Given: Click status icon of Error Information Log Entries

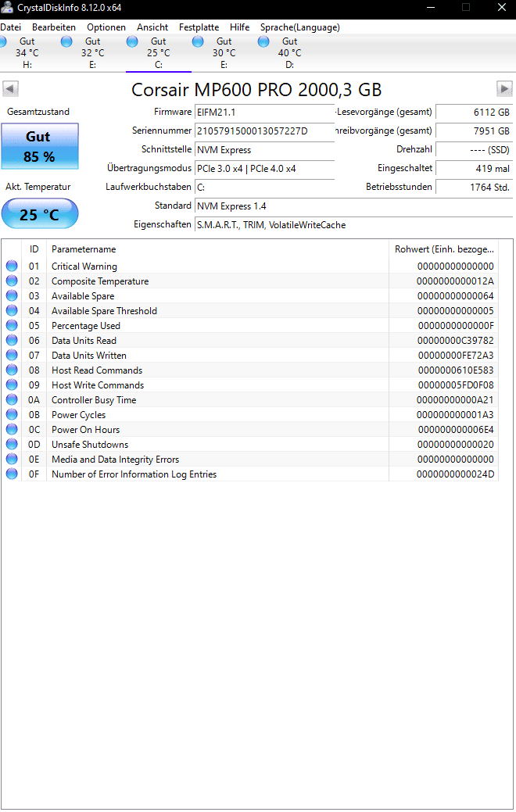Looking at the screenshot, I should pos(12,474).
